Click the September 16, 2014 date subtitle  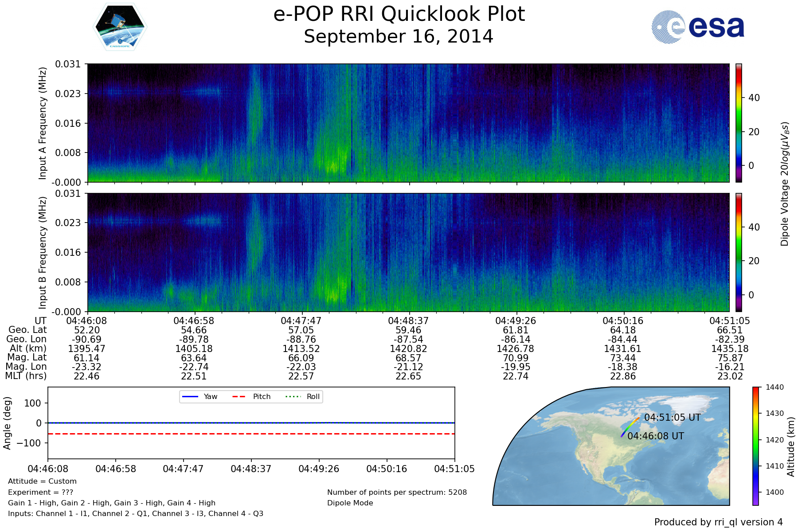tap(399, 37)
